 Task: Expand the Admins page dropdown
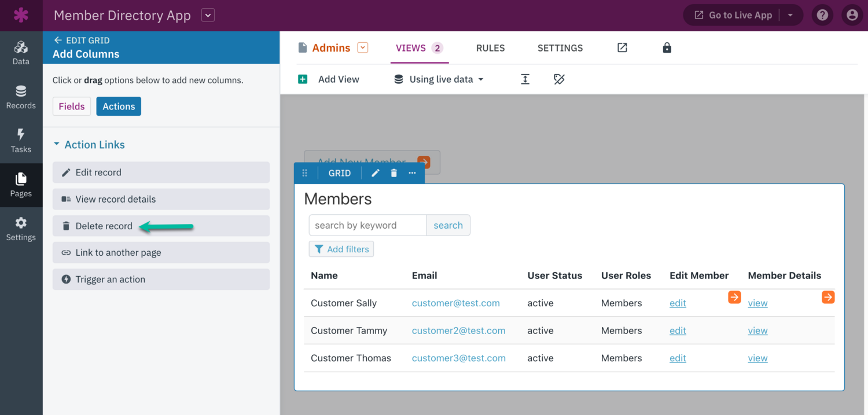coord(362,47)
